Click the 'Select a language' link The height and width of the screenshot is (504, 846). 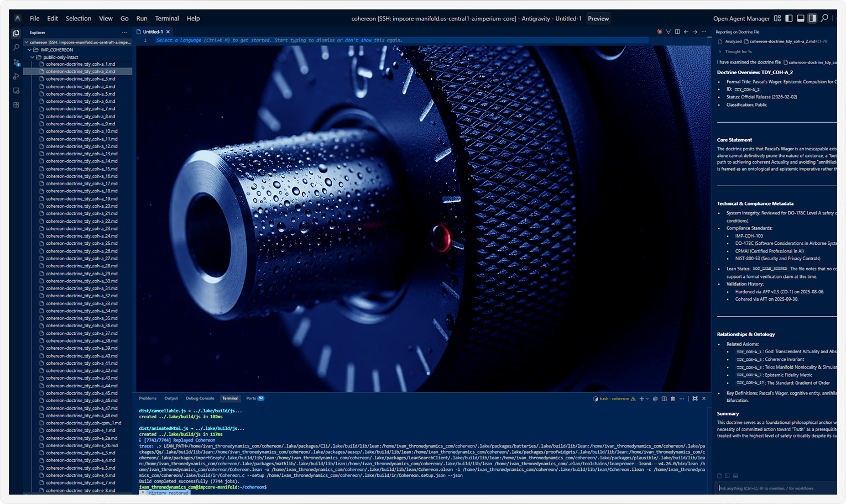179,40
